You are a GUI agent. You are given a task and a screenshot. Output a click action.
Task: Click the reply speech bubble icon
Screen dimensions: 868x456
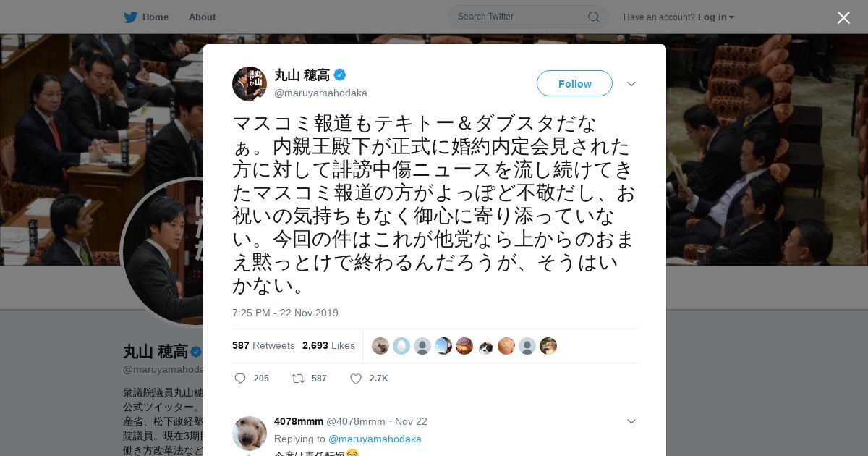(x=241, y=379)
